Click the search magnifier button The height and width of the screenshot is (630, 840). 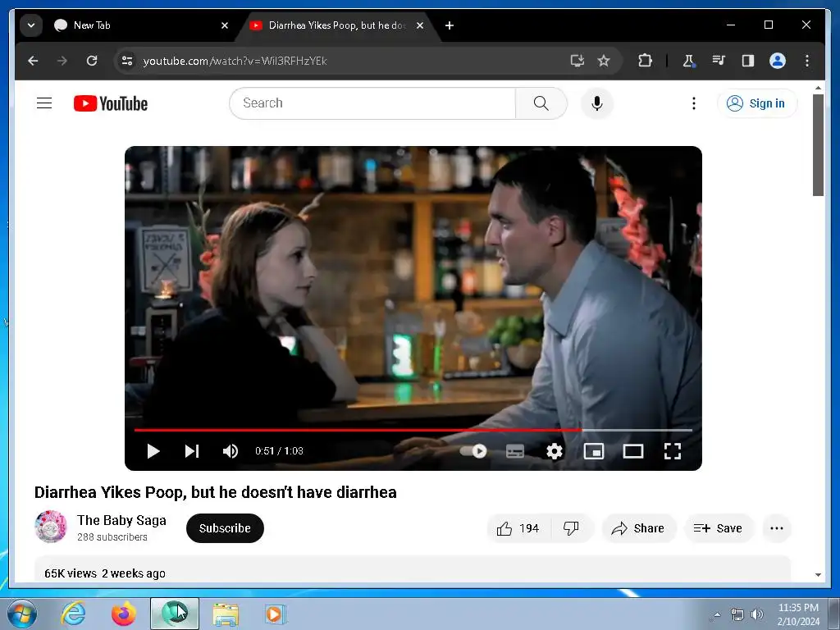coord(541,103)
